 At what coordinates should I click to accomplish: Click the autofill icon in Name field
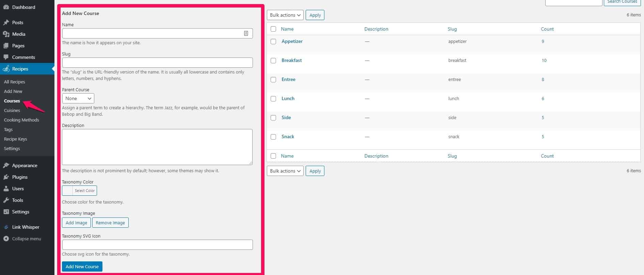246,33
